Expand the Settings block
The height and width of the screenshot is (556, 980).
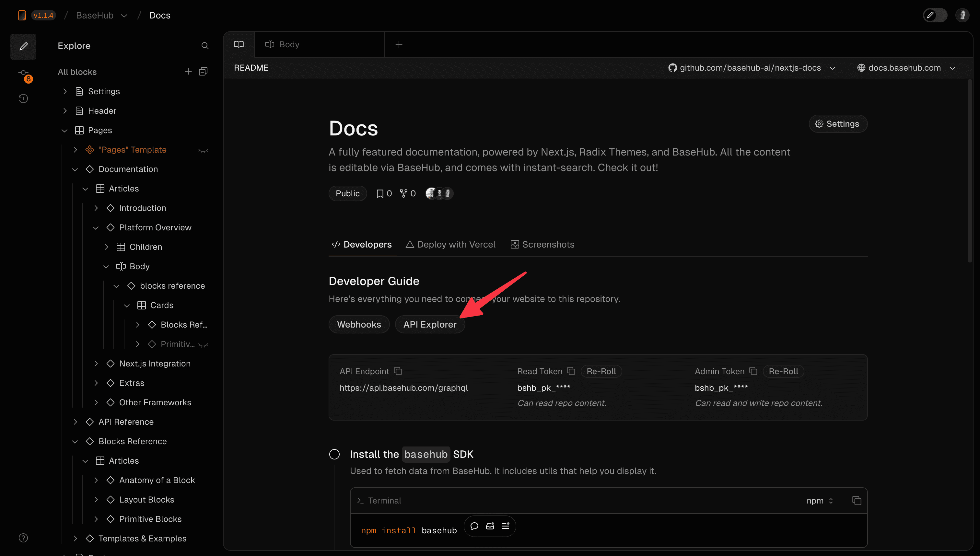point(65,91)
